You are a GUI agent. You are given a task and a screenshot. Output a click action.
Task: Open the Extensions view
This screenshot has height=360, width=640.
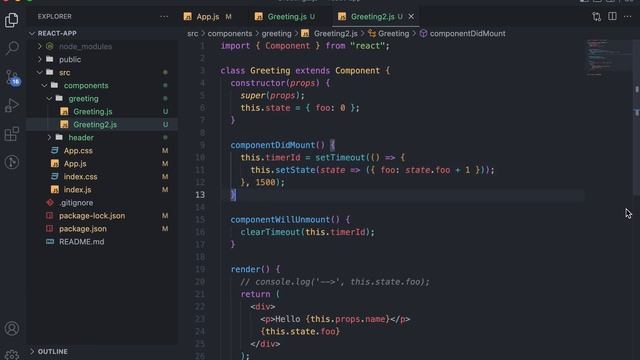(12, 134)
